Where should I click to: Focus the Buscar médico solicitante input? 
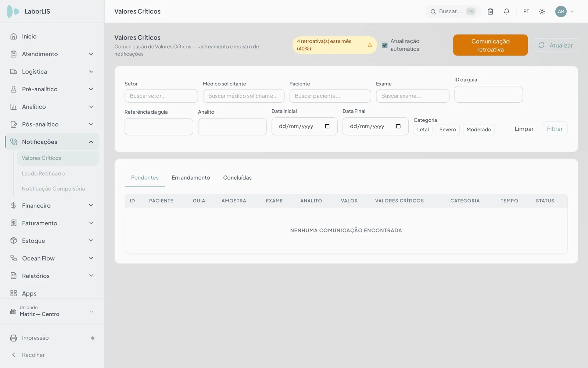pos(244,96)
